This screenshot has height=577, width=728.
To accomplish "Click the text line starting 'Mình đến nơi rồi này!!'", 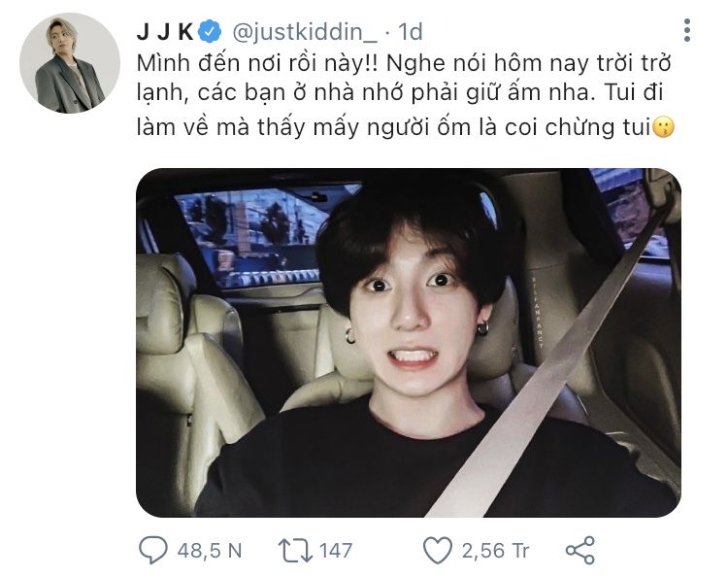I will [404, 64].
